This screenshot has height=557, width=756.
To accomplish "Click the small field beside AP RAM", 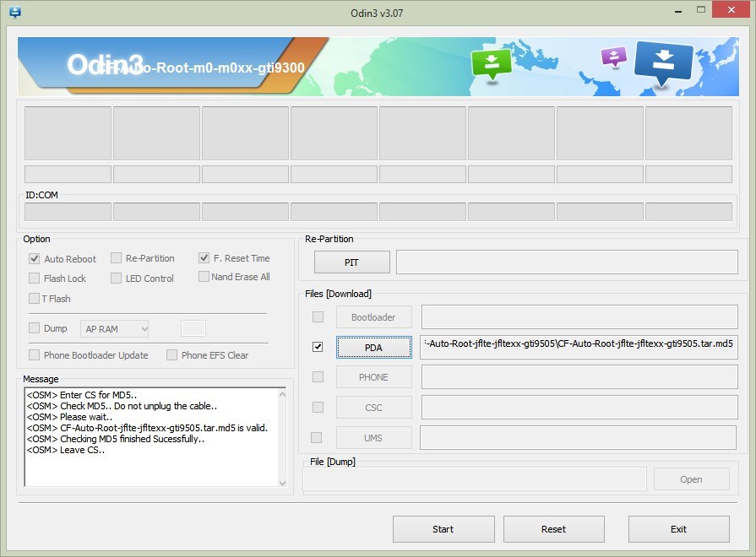I will (x=193, y=328).
